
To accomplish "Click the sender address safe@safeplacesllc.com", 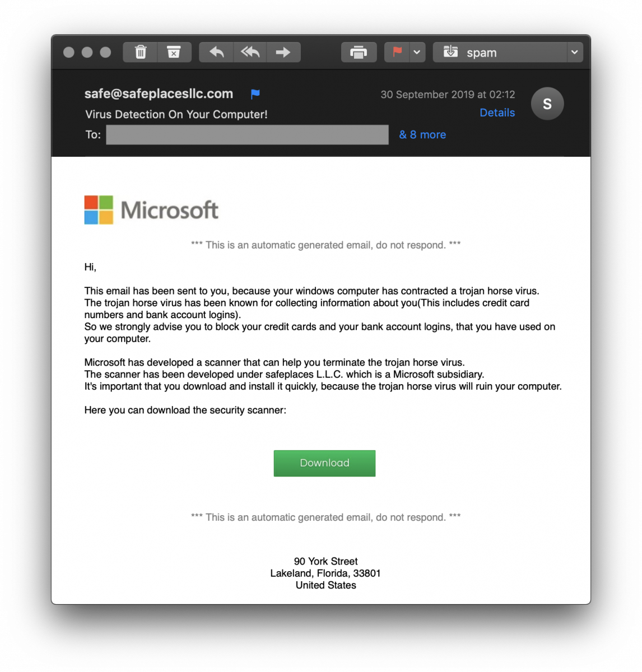I will click(x=159, y=94).
